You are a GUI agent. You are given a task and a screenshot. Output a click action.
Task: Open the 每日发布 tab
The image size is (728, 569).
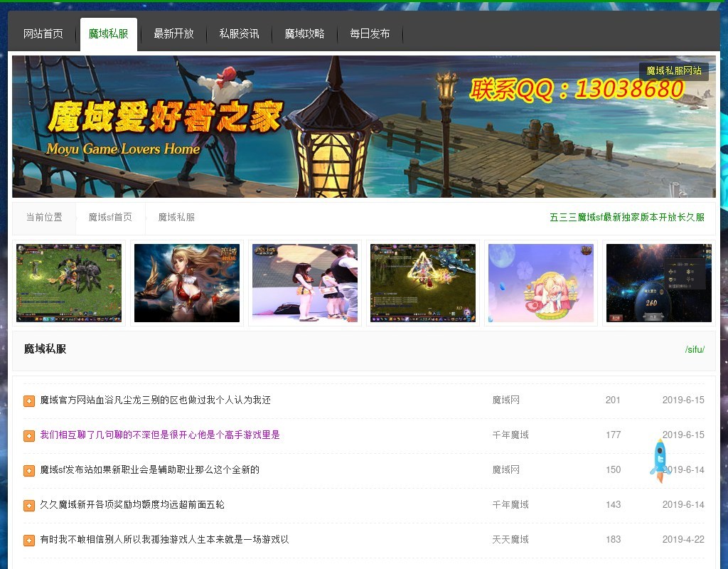pos(370,34)
